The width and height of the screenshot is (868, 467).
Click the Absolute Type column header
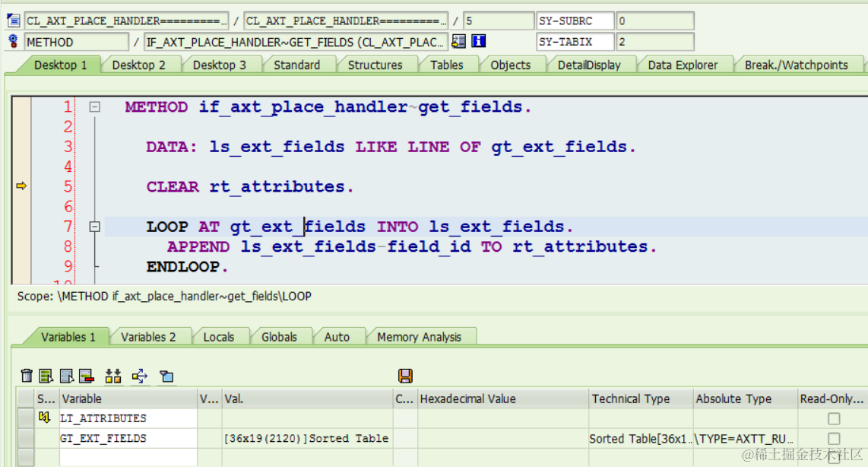point(745,399)
